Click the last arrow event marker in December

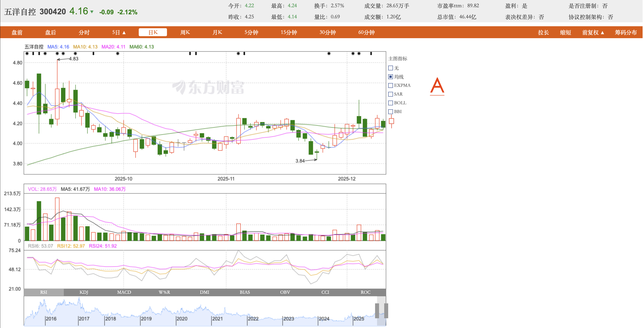[x=371, y=53]
